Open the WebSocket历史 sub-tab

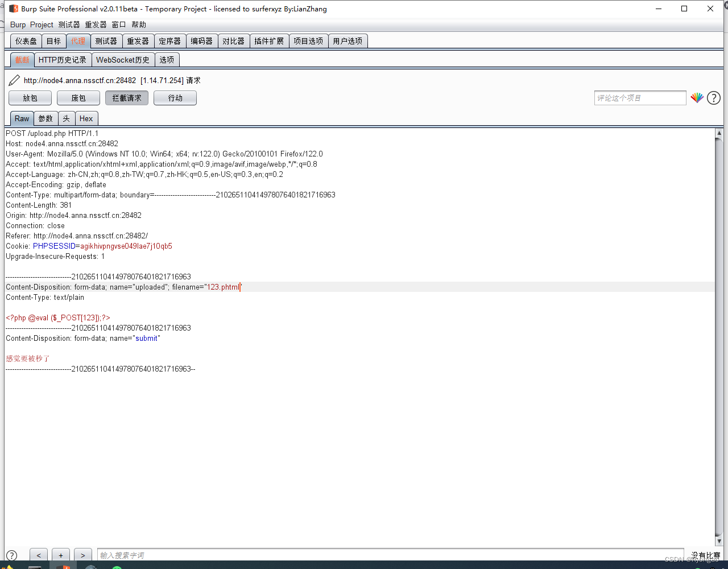(x=123, y=60)
